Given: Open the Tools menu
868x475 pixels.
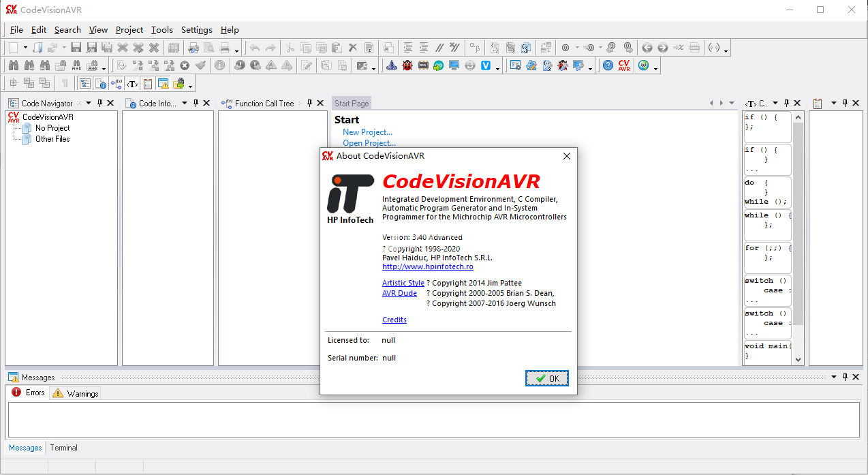Looking at the screenshot, I should pos(162,30).
